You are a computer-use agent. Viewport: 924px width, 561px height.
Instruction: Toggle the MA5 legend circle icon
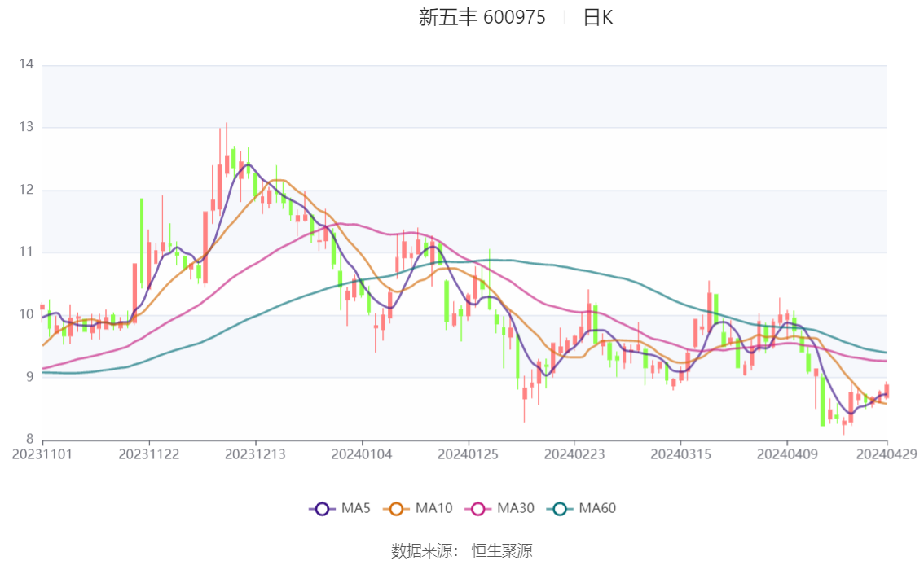(322, 509)
